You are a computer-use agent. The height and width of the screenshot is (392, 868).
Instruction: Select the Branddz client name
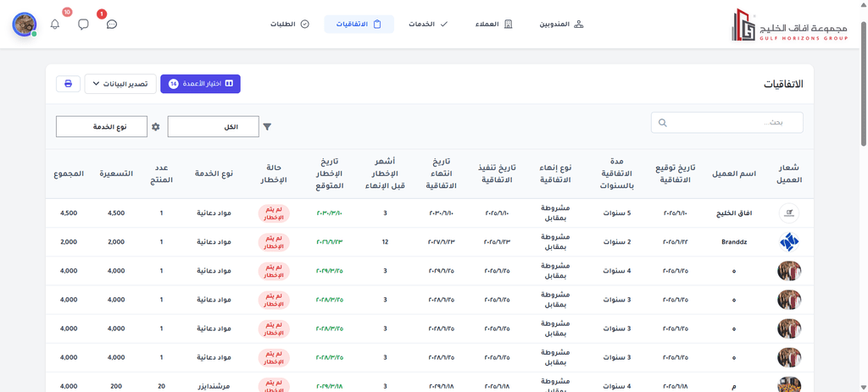coord(733,241)
